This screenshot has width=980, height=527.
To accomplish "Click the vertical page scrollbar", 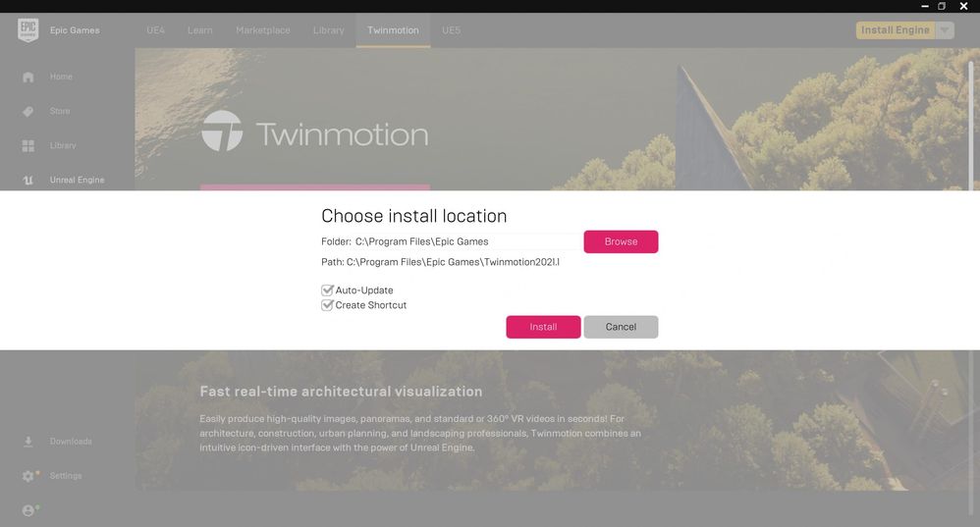I will click(970, 125).
